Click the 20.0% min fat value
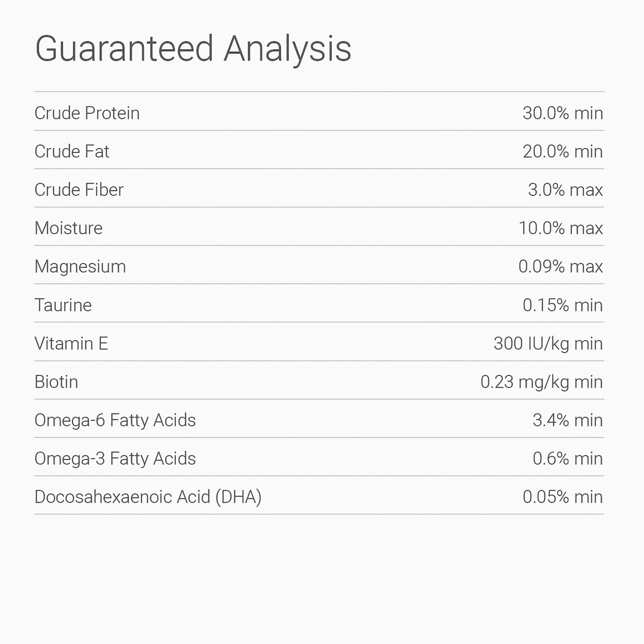The image size is (644, 644). [x=562, y=152]
